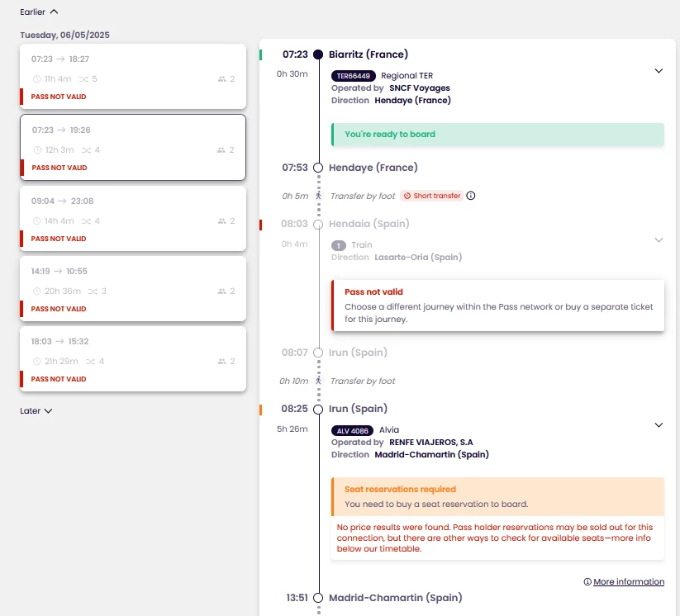
Task: Open the More information link
Action: (628, 582)
